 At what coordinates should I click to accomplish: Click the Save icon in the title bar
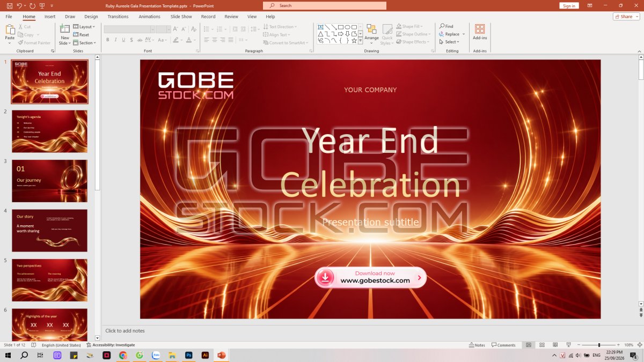[x=10, y=5]
